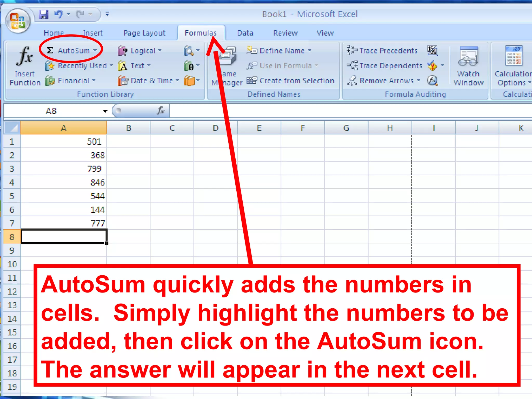Open the Undo history dropdown arrow

click(69, 14)
